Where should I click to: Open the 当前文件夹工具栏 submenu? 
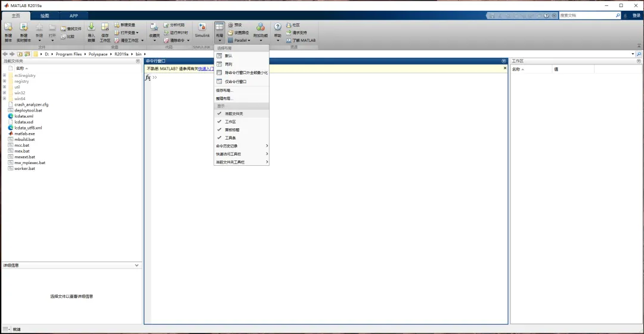241,162
